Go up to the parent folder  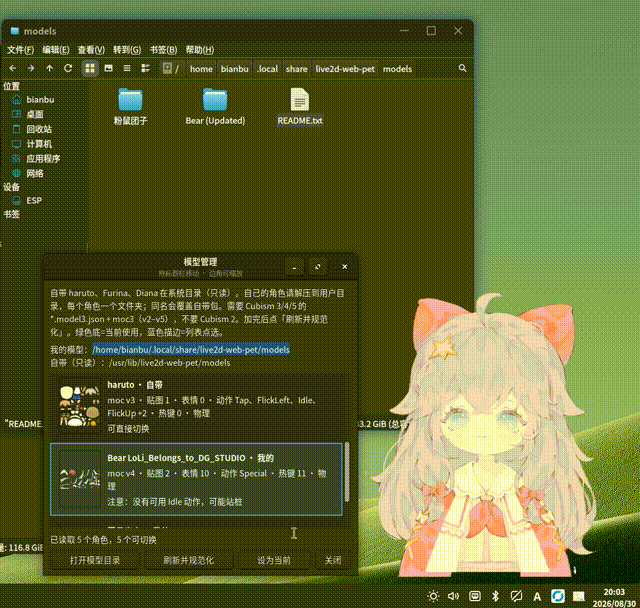coord(49,68)
